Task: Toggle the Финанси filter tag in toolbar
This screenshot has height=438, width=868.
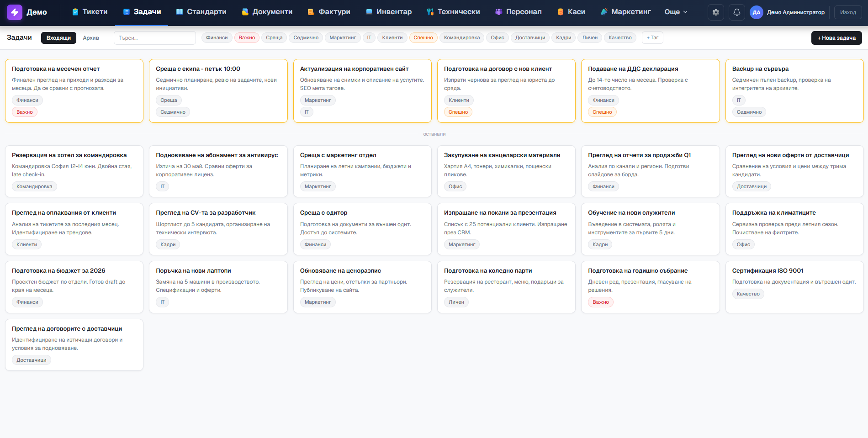Action: (x=217, y=37)
